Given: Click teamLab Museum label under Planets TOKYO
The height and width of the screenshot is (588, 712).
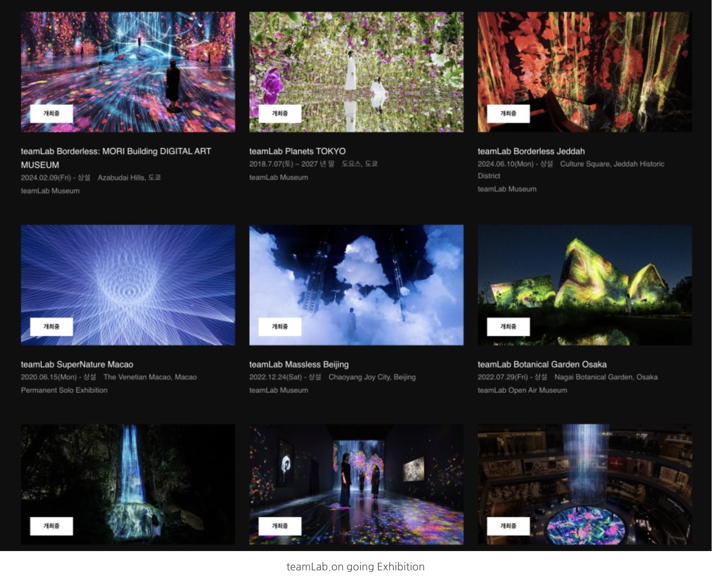Looking at the screenshot, I should pyautogui.click(x=278, y=177).
